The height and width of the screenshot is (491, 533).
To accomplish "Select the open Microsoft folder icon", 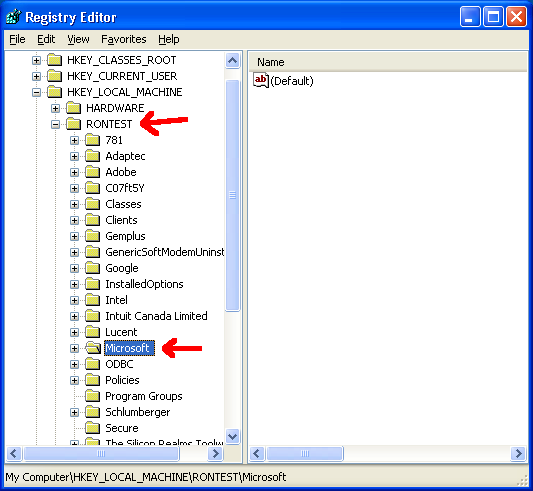I will click(x=93, y=348).
